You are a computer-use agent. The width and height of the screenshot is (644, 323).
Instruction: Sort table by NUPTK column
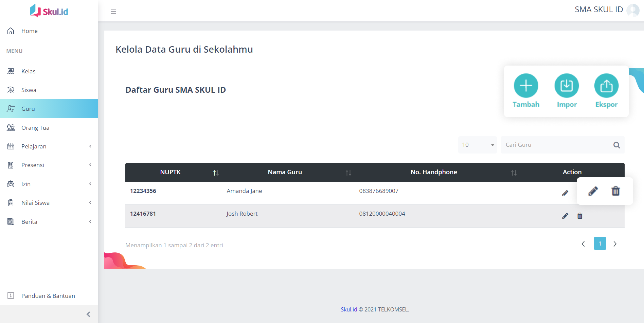click(216, 173)
